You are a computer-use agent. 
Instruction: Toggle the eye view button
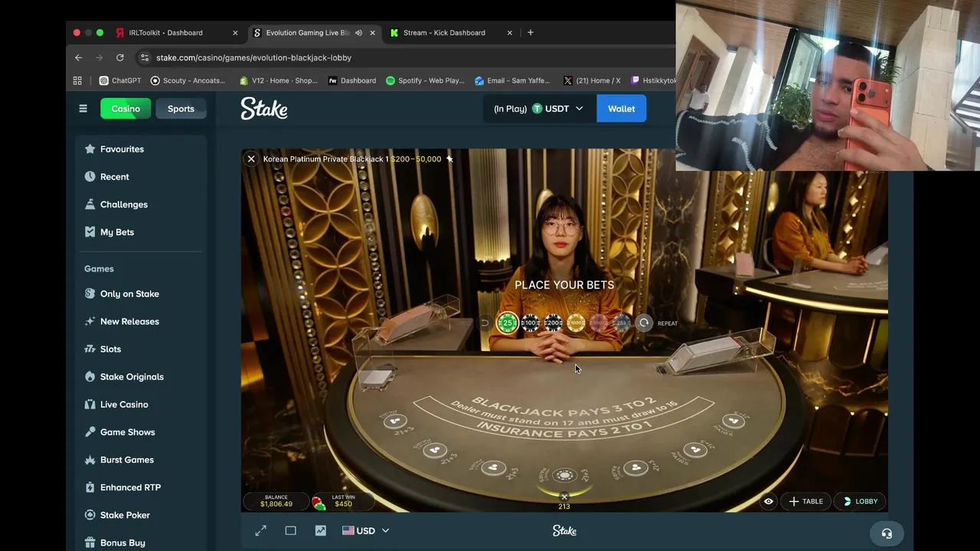coord(768,501)
